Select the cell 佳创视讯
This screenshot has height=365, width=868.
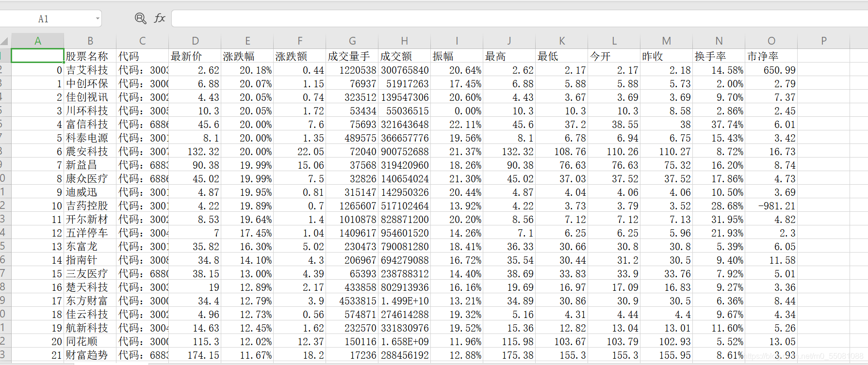coord(90,97)
